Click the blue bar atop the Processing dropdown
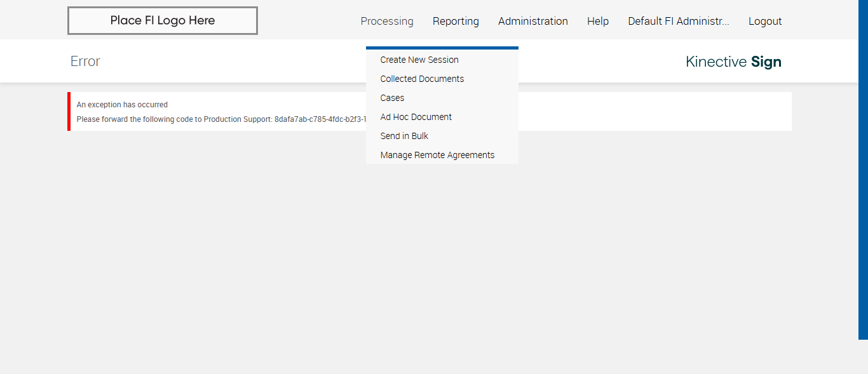 point(442,48)
